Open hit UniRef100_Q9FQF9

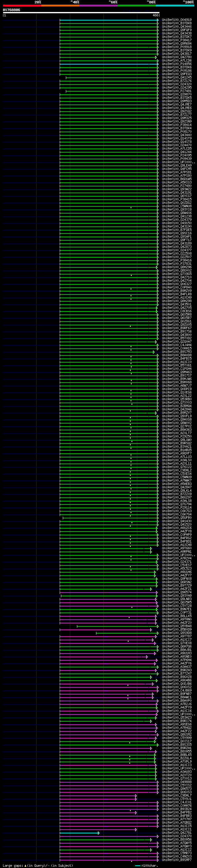(x=177, y=30)
